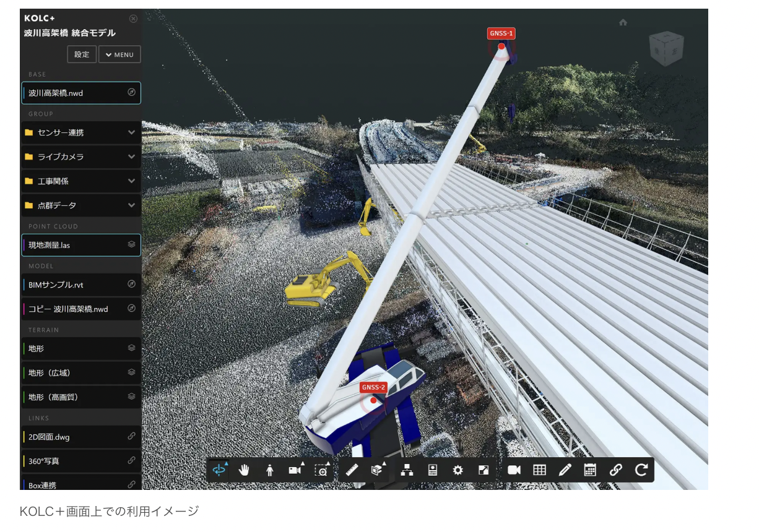Open the gear settings in bottom toolbar

pyautogui.click(x=458, y=470)
